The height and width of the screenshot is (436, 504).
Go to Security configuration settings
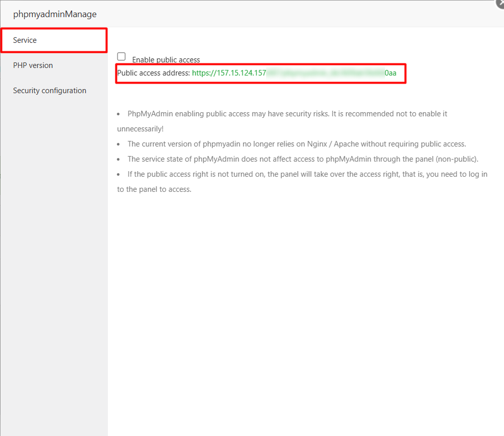click(49, 90)
